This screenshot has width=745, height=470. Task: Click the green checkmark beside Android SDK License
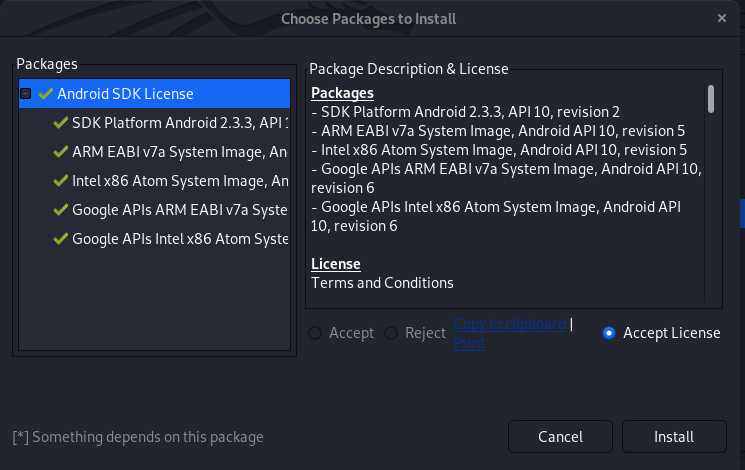tap(46, 94)
